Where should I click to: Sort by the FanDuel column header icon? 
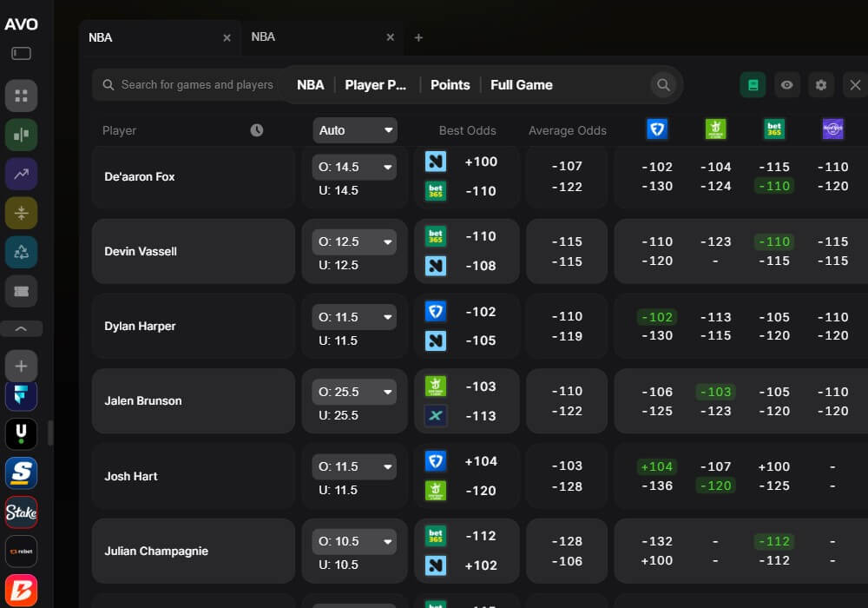657,129
